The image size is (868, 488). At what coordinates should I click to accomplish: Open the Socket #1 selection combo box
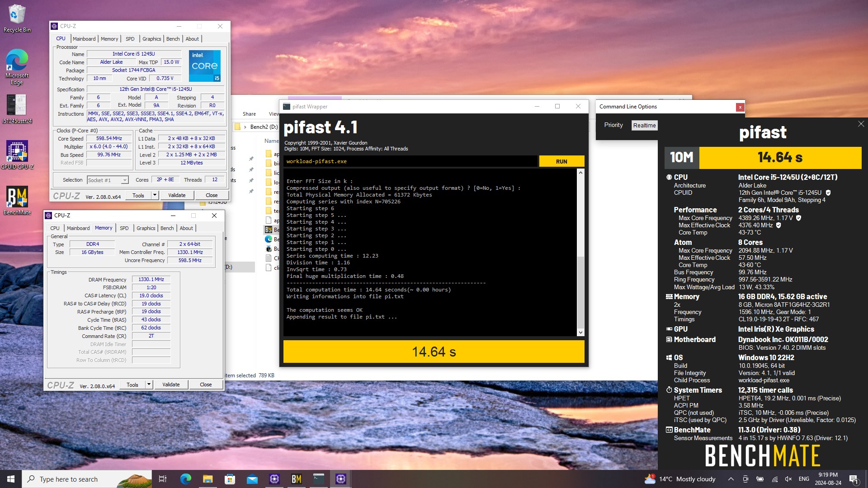pyautogui.click(x=108, y=180)
